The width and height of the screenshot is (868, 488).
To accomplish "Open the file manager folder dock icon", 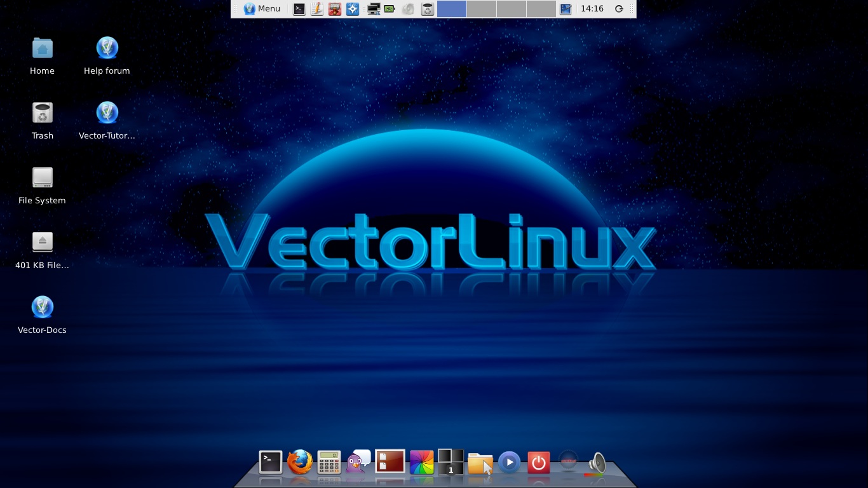I will click(480, 463).
